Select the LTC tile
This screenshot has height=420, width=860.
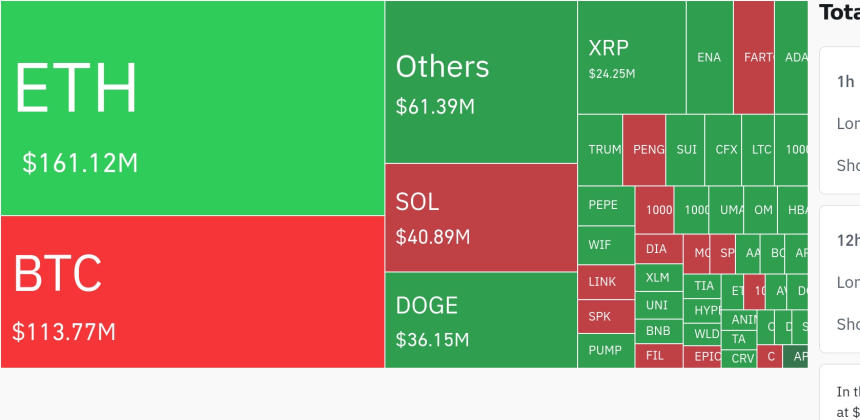pyautogui.click(x=761, y=150)
